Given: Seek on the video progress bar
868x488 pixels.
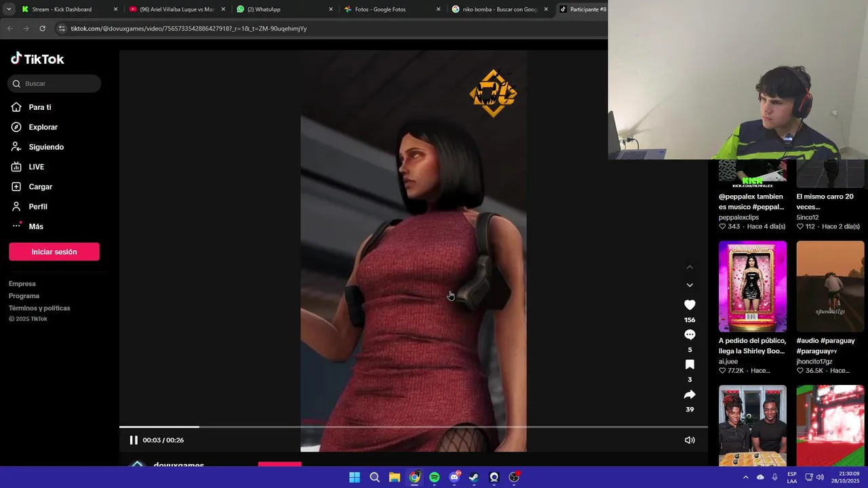Looking at the screenshot, I should (414, 427).
